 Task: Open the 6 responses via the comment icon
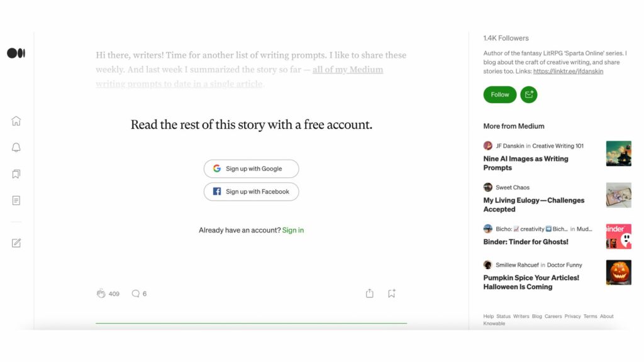click(135, 293)
